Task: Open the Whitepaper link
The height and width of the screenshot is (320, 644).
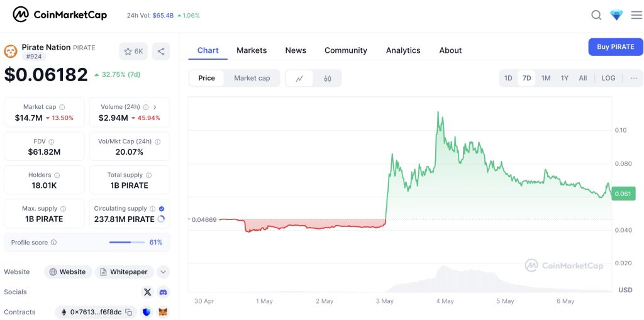Action: pyautogui.click(x=125, y=272)
